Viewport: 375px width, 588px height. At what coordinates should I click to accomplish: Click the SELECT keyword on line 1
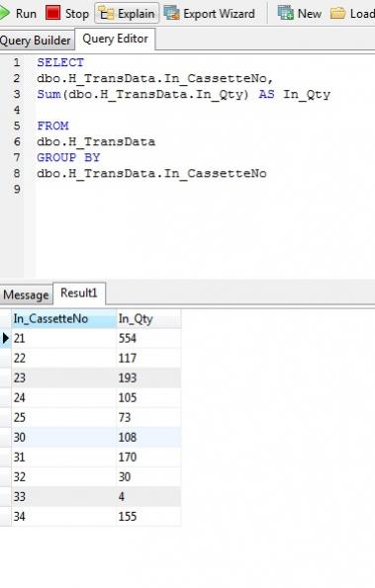60,62
